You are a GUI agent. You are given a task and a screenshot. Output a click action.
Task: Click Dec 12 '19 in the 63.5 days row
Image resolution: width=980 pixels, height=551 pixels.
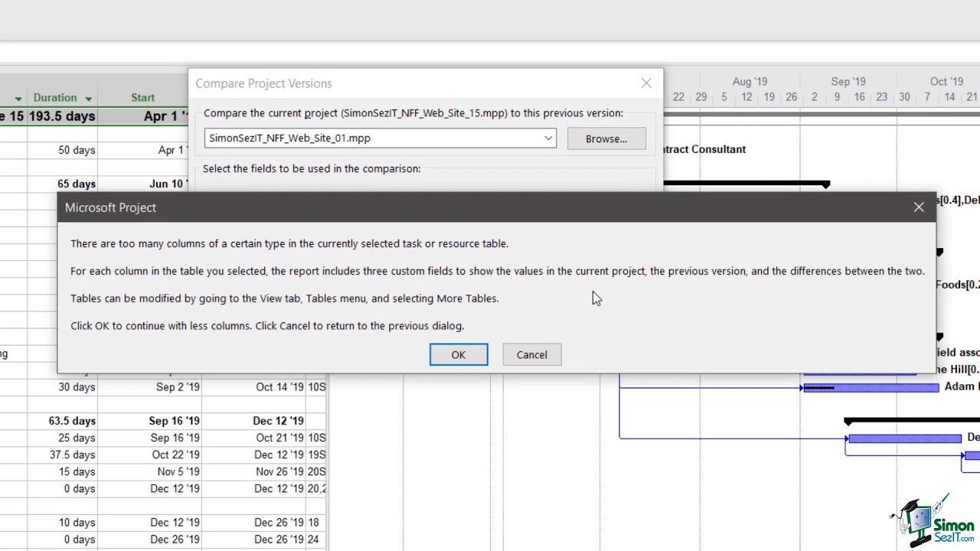(x=278, y=421)
